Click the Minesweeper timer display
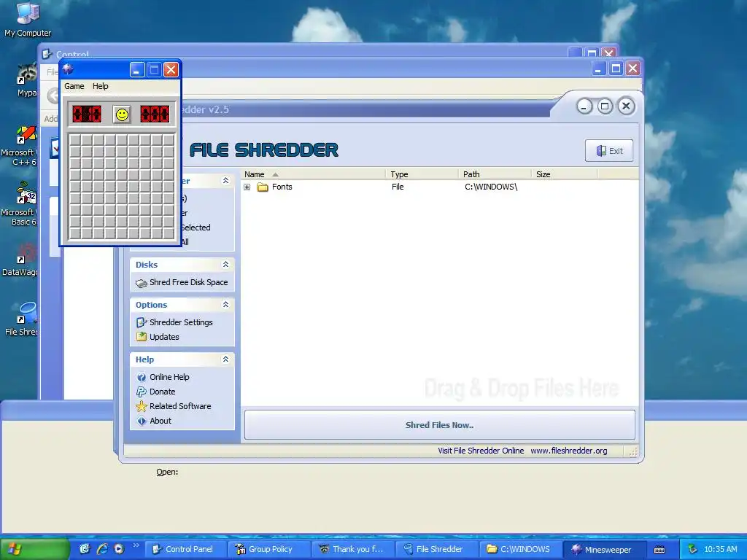Screen dimensions: 747x560 coord(155,114)
